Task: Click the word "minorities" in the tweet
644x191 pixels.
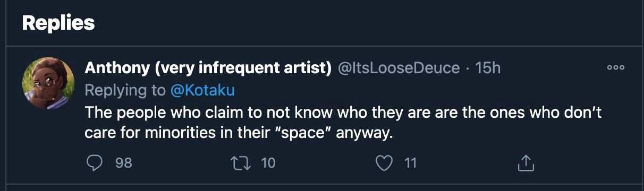Action: pyautogui.click(x=180, y=131)
